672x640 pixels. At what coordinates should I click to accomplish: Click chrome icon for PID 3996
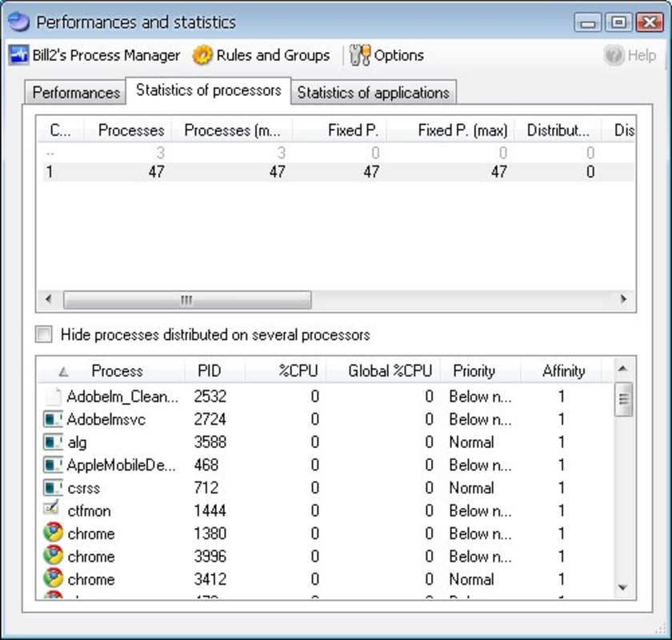[x=53, y=556]
